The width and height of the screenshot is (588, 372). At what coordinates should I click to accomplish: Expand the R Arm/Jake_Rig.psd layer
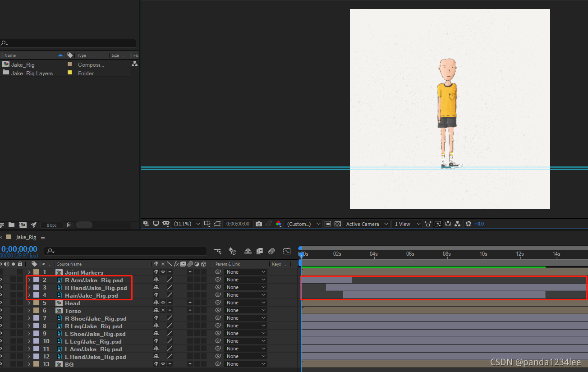point(29,280)
